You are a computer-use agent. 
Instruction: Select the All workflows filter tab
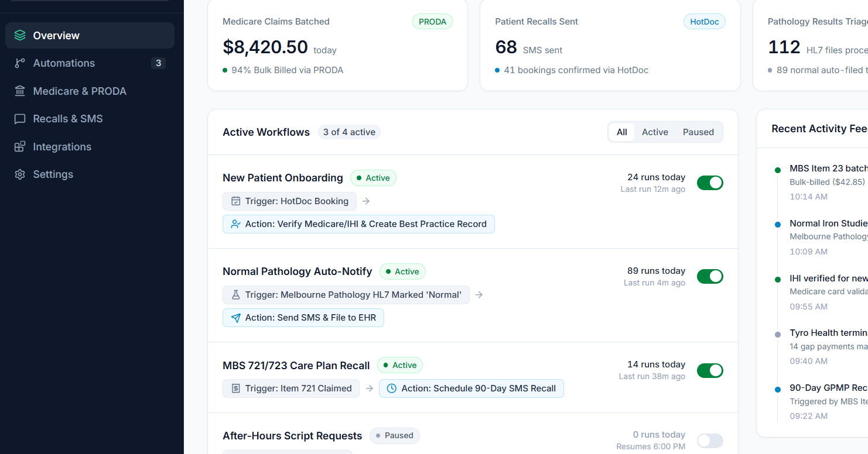tap(622, 132)
